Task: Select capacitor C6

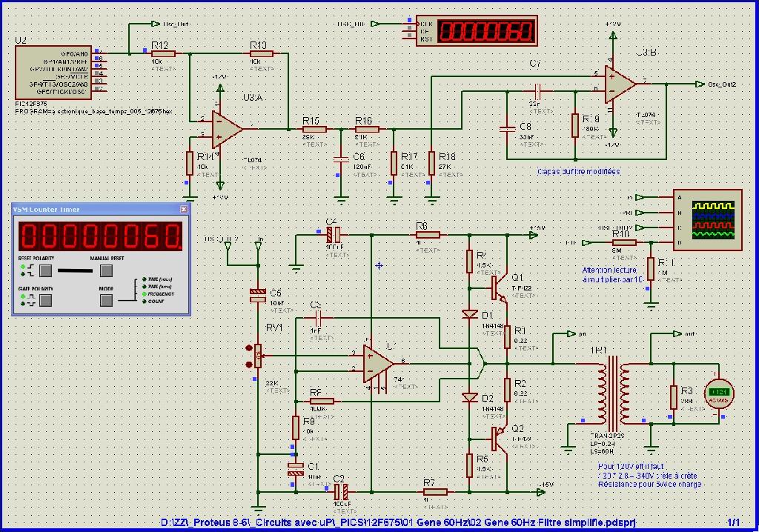Action: (x=341, y=159)
